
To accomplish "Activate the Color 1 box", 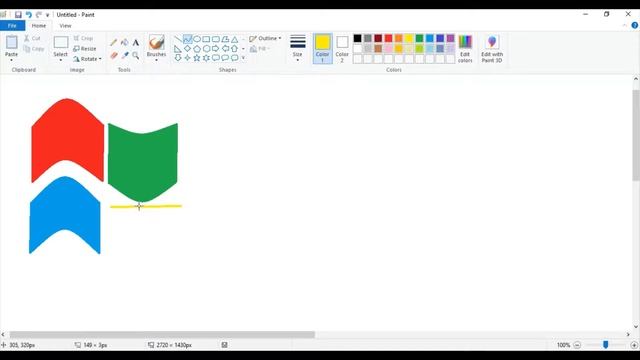I will point(322,49).
